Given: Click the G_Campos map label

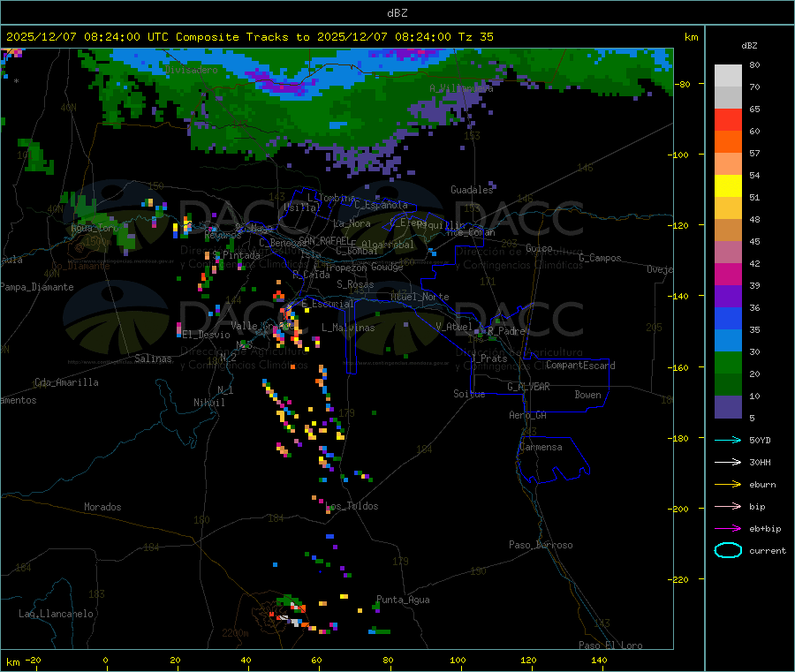Looking at the screenshot, I should point(600,258).
